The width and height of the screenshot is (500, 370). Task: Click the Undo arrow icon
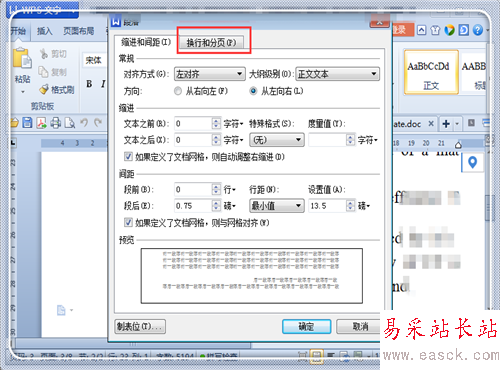tap(84, 123)
